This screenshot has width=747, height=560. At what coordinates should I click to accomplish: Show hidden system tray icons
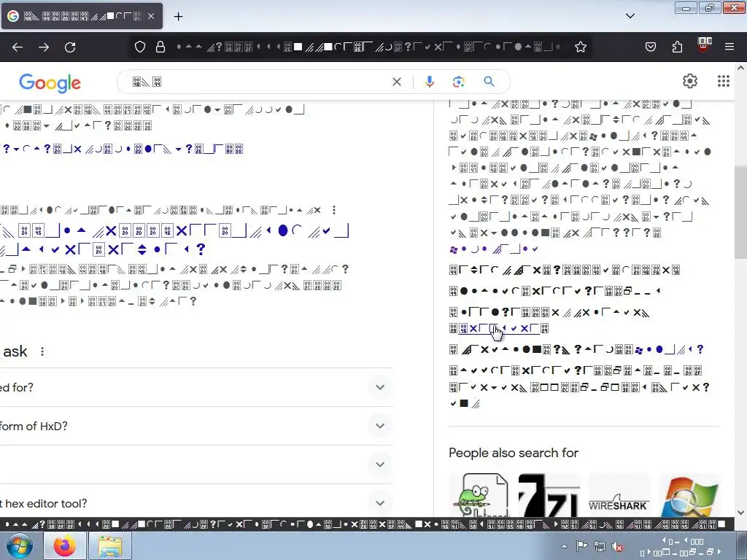564,546
